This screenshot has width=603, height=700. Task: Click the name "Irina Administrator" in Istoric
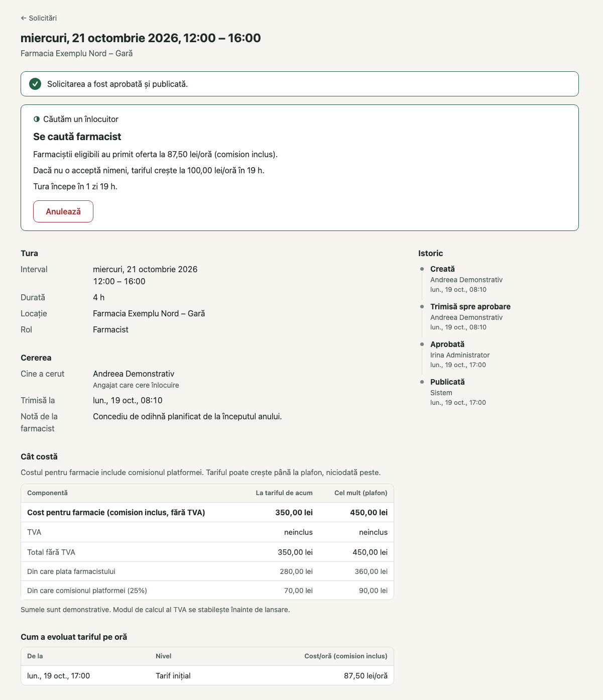tap(460, 355)
